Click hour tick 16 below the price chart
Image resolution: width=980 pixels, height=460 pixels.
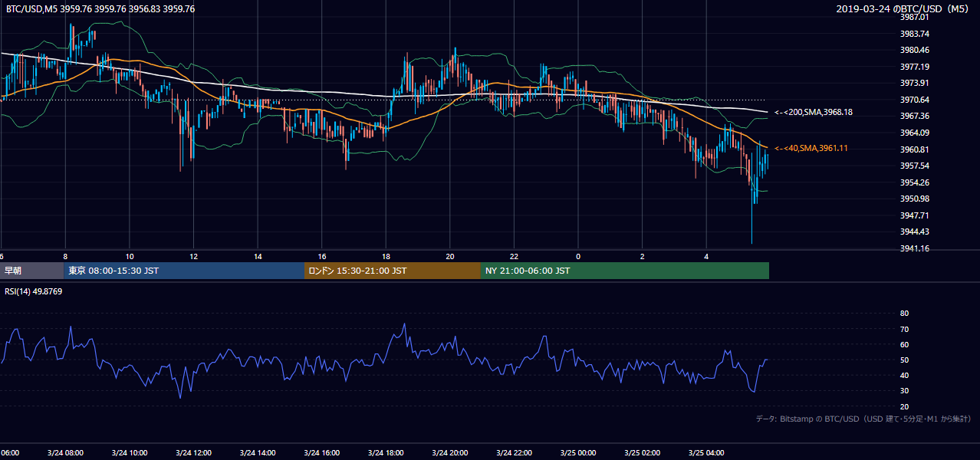pyautogui.click(x=321, y=256)
